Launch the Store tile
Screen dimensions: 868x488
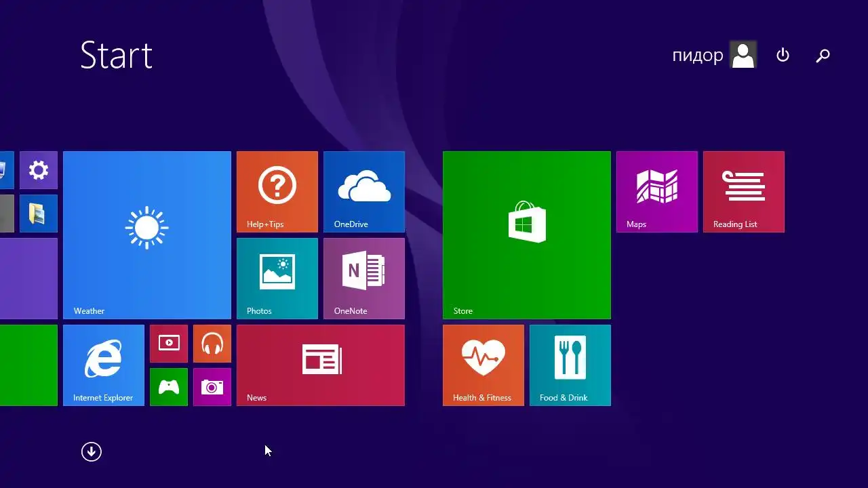point(527,235)
